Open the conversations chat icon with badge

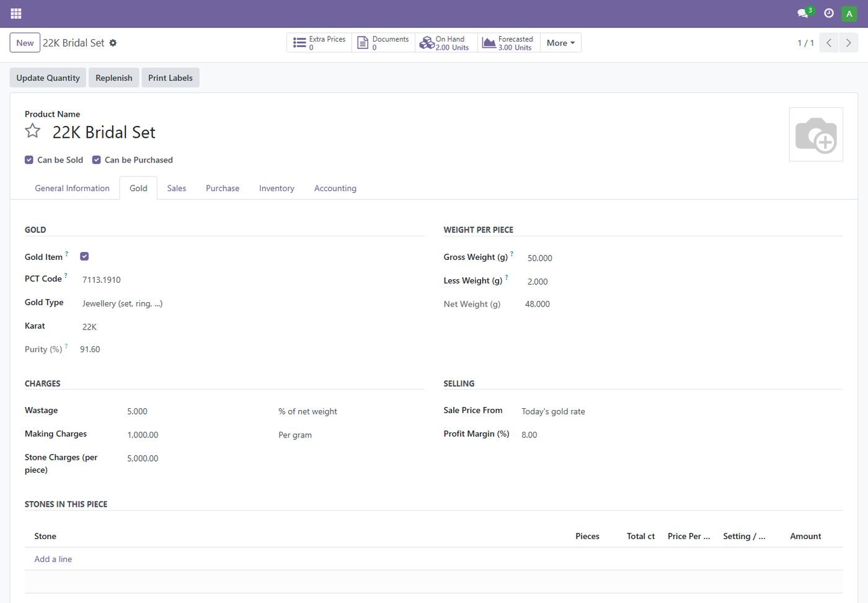tap(804, 13)
